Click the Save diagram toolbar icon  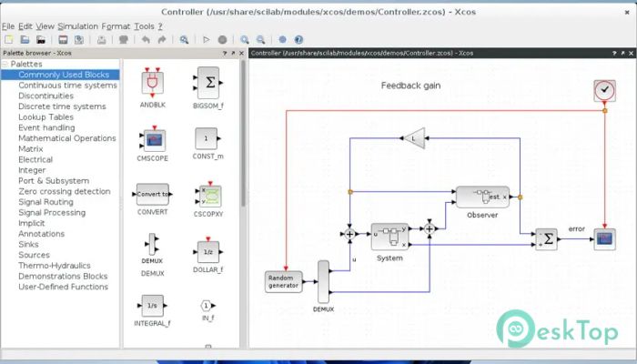[x=63, y=39]
